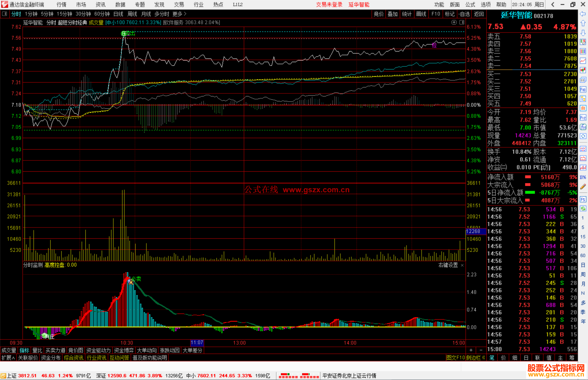
Task: Open the stacked documents sidebar icon
Action: pos(583,80)
